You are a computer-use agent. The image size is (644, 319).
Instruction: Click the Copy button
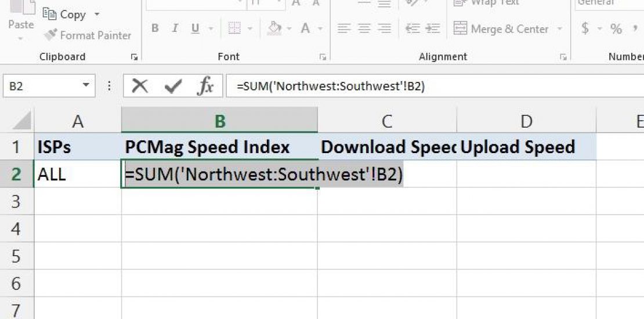pyautogui.click(x=66, y=14)
